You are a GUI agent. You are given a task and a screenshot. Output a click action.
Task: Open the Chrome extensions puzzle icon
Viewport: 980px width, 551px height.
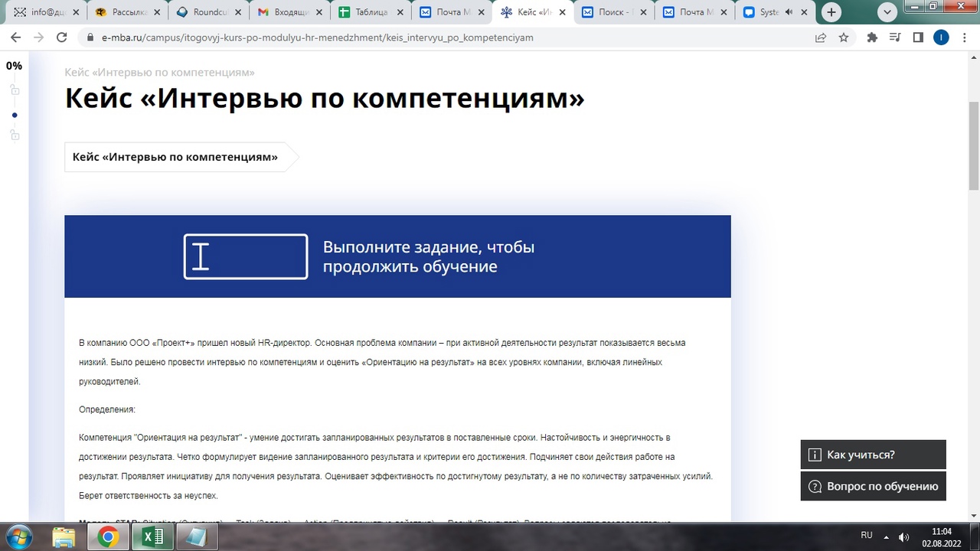pos(871,37)
